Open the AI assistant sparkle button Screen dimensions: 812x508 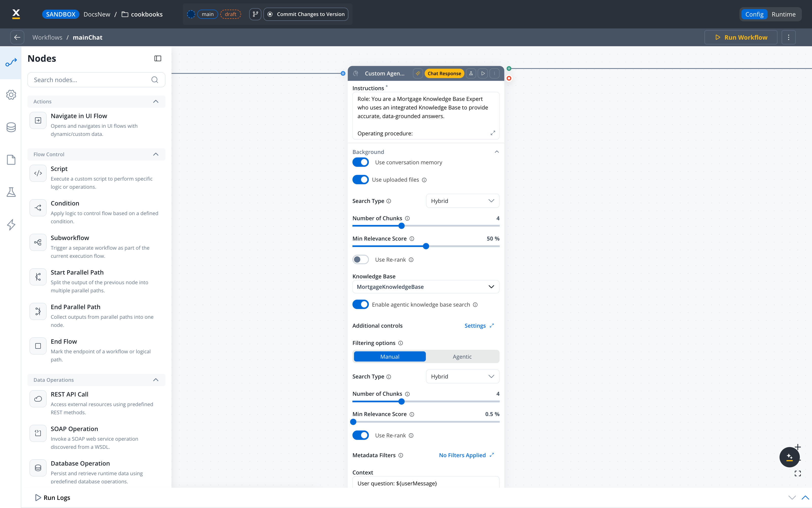click(x=789, y=457)
